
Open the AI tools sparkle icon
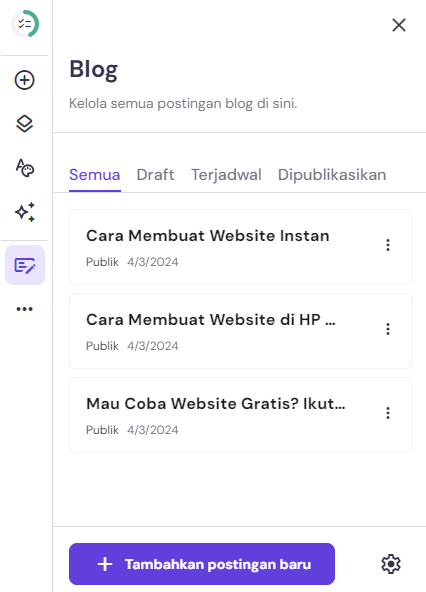(x=25, y=212)
